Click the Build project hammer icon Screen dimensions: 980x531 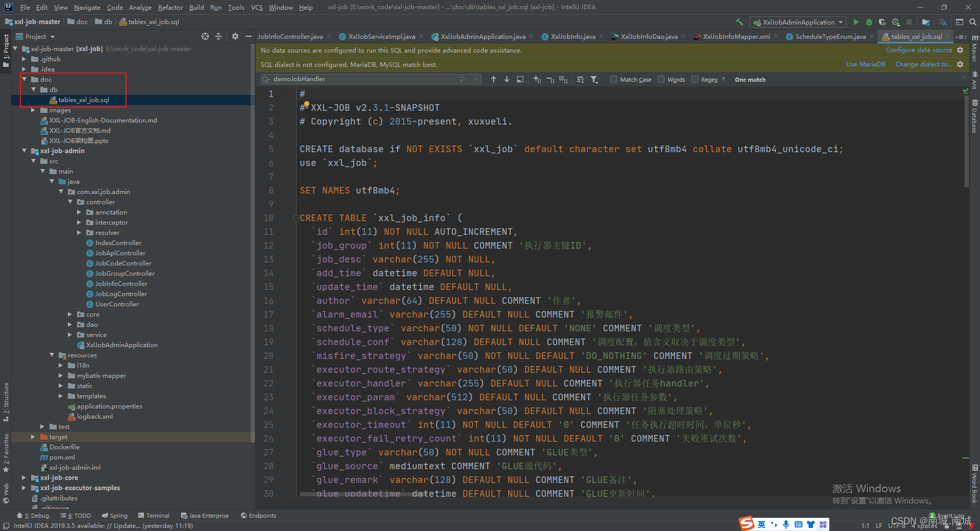[x=739, y=22]
